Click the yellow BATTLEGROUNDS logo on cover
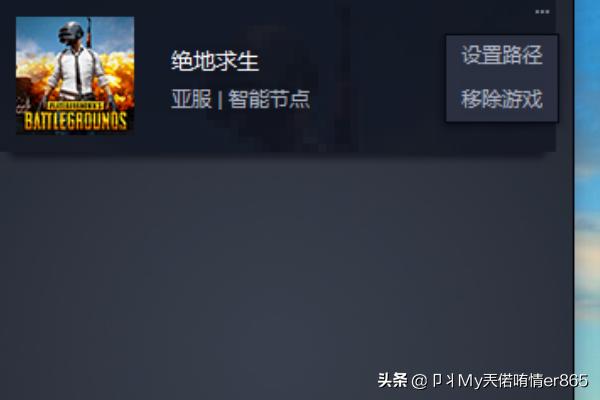The image size is (600, 400). click(75, 121)
